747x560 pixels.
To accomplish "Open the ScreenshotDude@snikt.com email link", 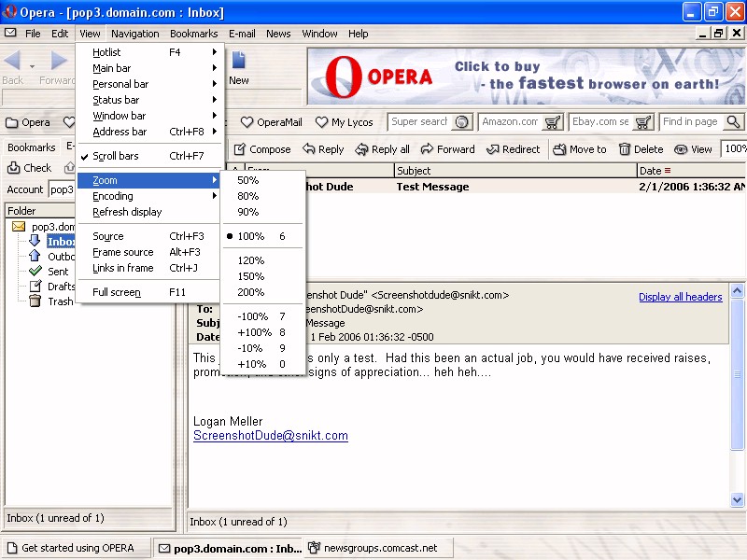I will [x=270, y=436].
